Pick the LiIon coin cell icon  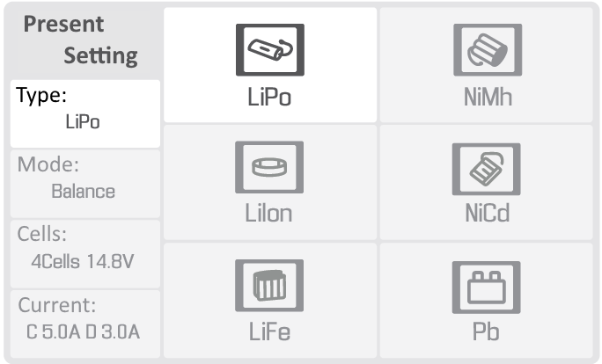pos(269,167)
